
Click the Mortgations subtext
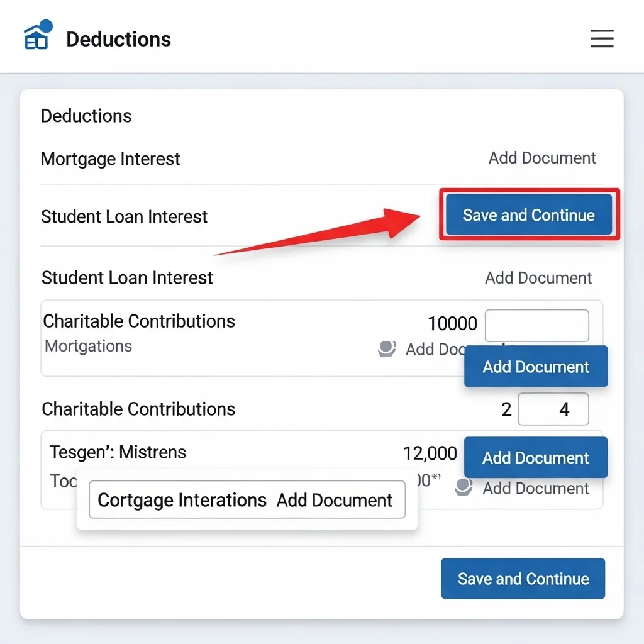[89, 347]
